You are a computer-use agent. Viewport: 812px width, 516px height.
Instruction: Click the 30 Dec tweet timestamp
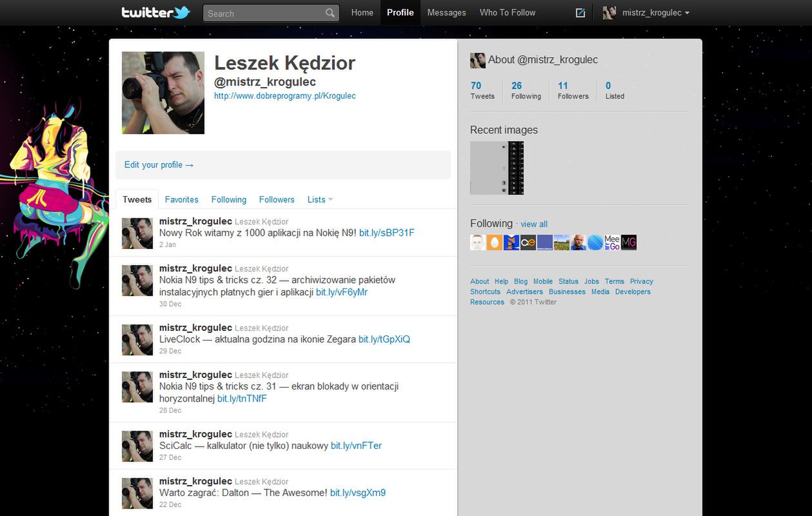coord(170,304)
